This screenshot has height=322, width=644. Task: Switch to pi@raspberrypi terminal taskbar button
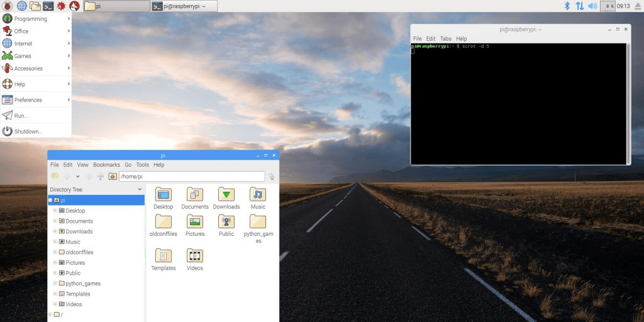[x=184, y=6]
